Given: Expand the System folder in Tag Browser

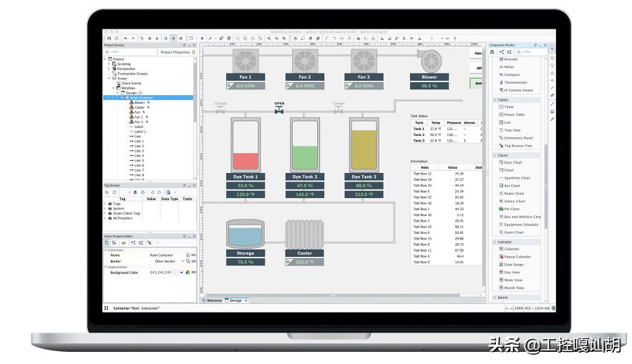Looking at the screenshot, I should [105, 209].
